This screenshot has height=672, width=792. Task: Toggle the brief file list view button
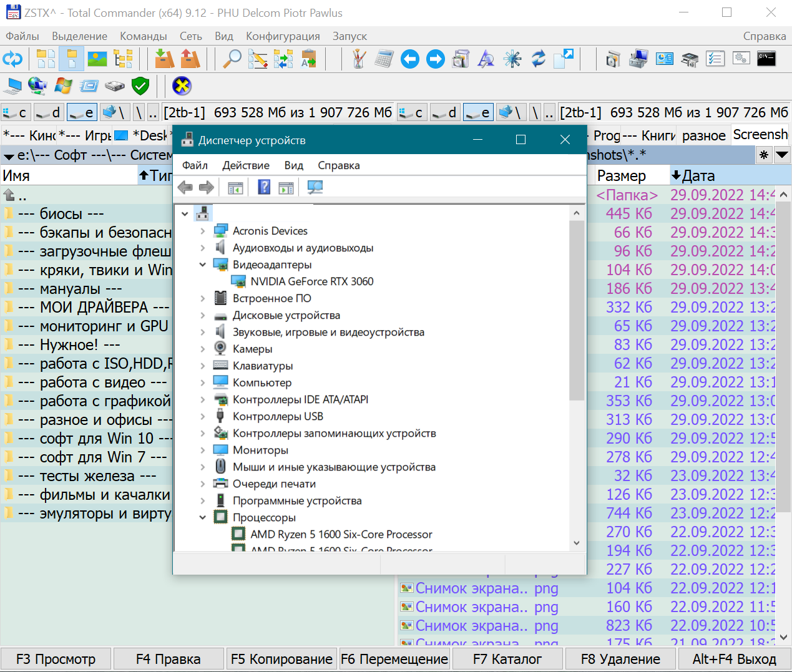click(x=46, y=59)
